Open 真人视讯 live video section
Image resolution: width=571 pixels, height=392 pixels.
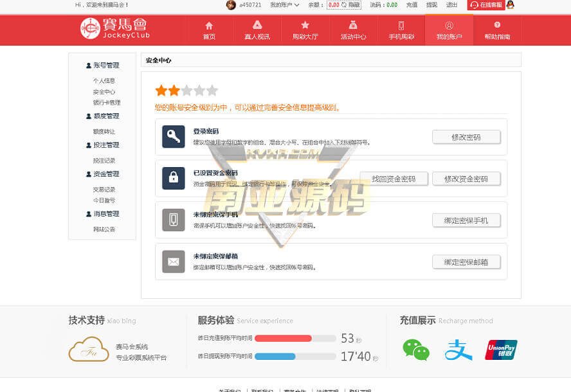tap(257, 26)
